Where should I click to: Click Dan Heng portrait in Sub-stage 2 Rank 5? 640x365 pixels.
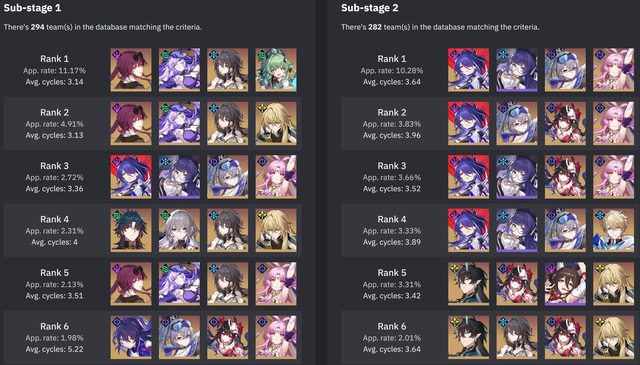pyautogui.click(x=469, y=284)
